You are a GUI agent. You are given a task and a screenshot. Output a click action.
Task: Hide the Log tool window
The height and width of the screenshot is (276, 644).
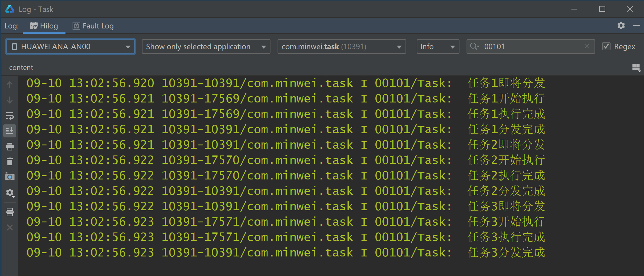[636, 26]
